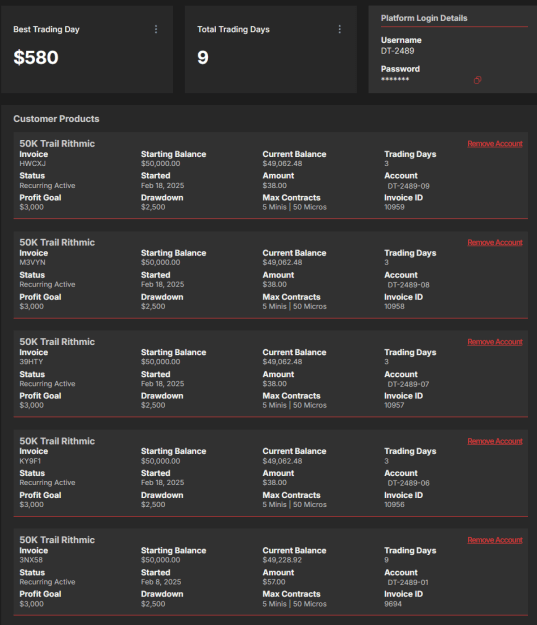Image resolution: width=537 pixels, height=625 pixels.
Task: Click Invoice ID 9694 value
Action: [393, 603]
